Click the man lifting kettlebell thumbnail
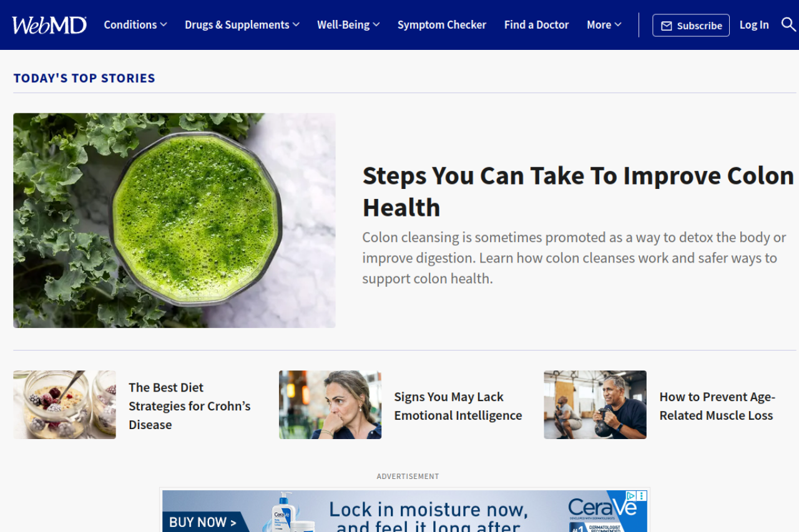The width and height of the screenshot is (799, 532). 595,405
